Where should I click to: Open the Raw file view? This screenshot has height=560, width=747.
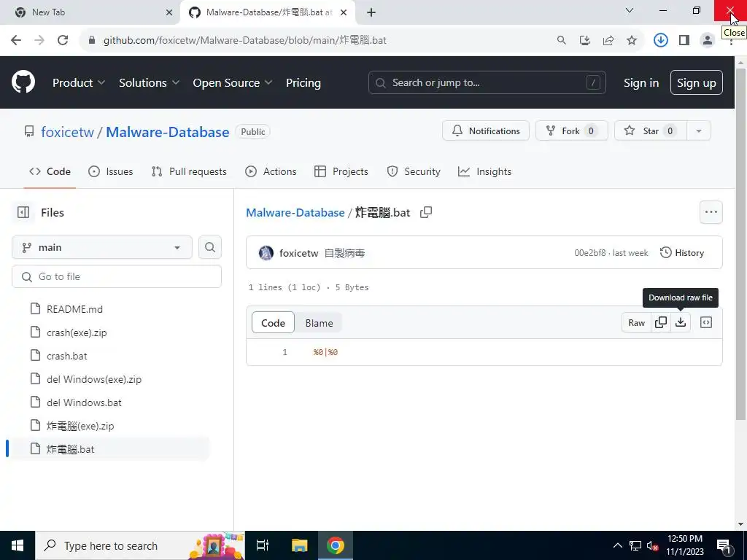(636, 322)
